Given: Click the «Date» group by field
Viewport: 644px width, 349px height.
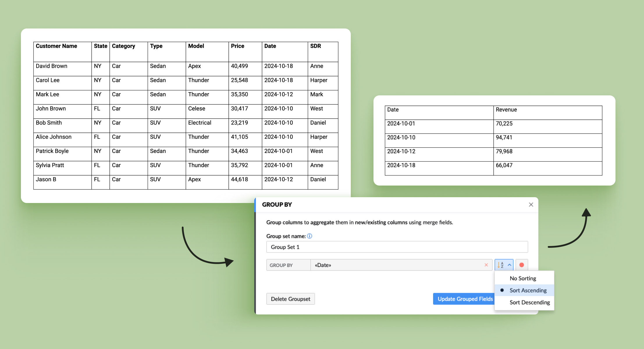Looking at the screenshot, I should pos(401,265).
